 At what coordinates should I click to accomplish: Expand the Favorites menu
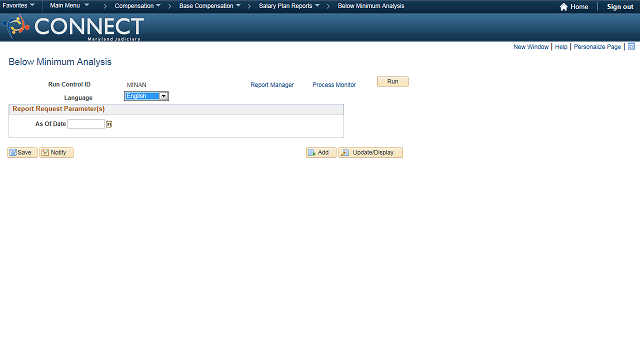pyautogui.click(x=18, y=6)
